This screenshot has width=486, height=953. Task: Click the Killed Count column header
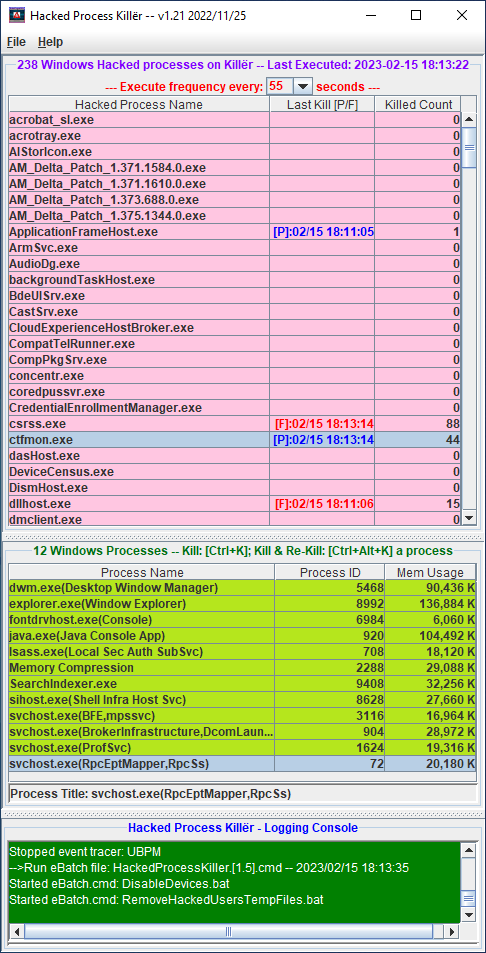coord(418,105)
